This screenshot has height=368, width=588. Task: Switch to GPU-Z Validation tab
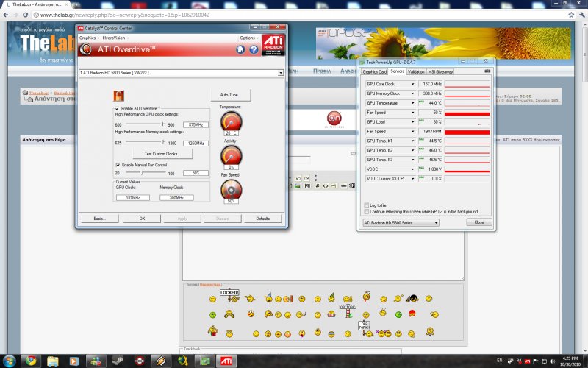[416, 71]
